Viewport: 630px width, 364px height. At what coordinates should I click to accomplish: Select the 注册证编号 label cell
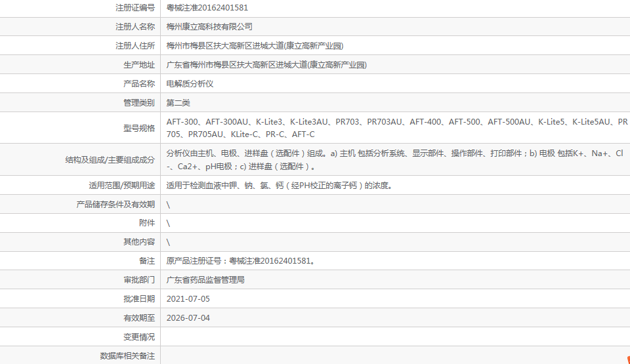(x=135, y=8)
